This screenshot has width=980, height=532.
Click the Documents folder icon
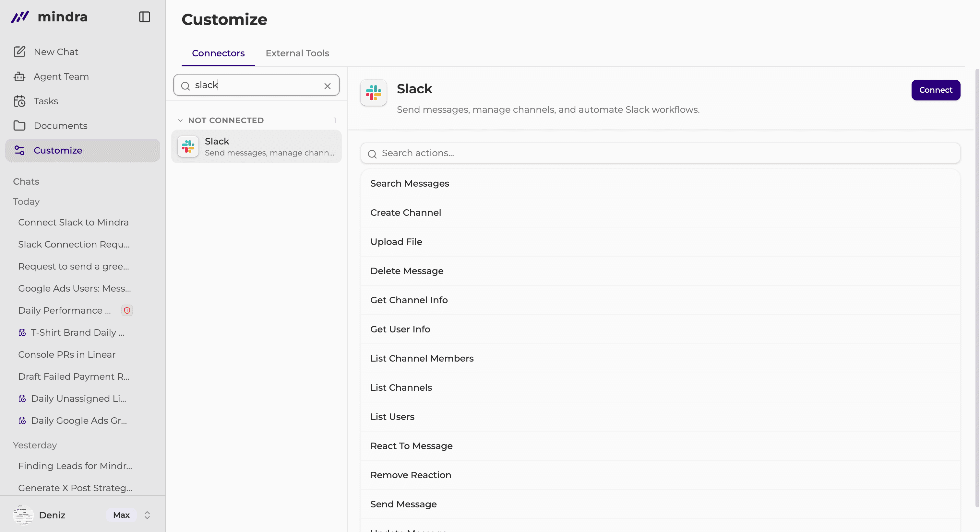pyautogui.click(x=19, y=125)
